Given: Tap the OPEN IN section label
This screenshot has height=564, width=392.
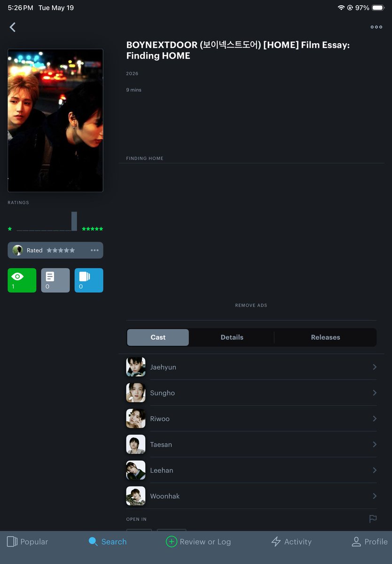Looking at the screenshot, I should (x=136, y=519).
